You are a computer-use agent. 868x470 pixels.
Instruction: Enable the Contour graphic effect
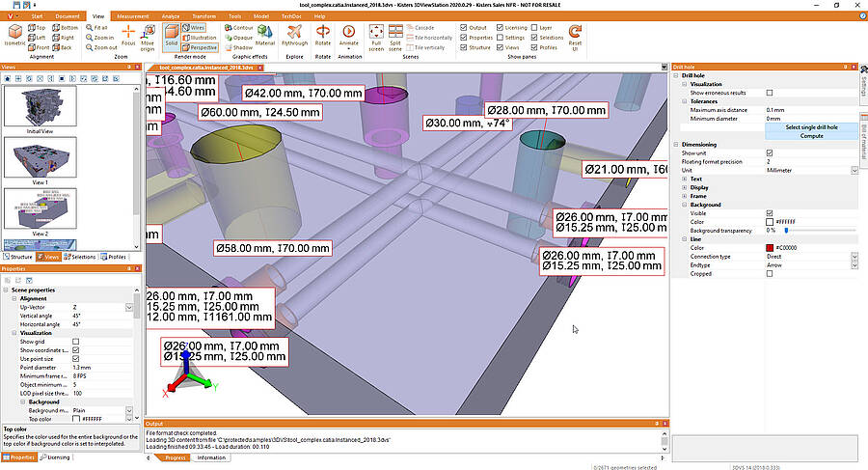coord(238,28)
